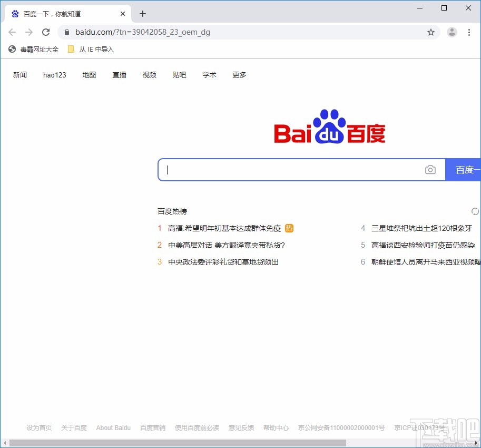Open image search via the camera icon

[x=430, y=169]
